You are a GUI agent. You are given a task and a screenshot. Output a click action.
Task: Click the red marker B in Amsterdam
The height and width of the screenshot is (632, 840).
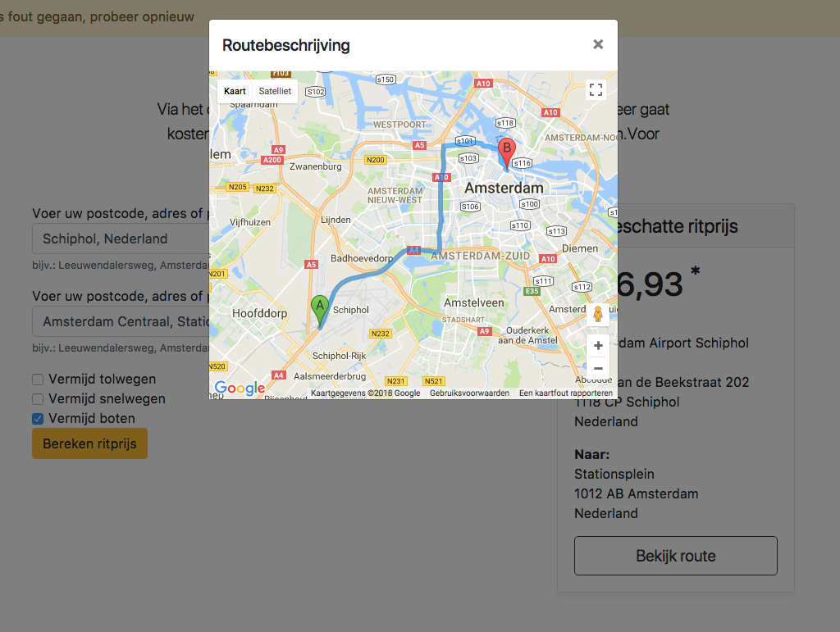(507, 153)
